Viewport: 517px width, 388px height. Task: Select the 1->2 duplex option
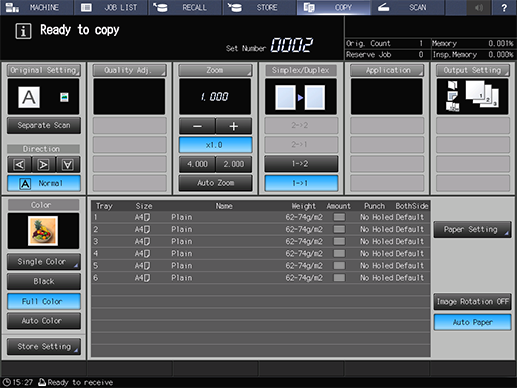click(301, 164)
